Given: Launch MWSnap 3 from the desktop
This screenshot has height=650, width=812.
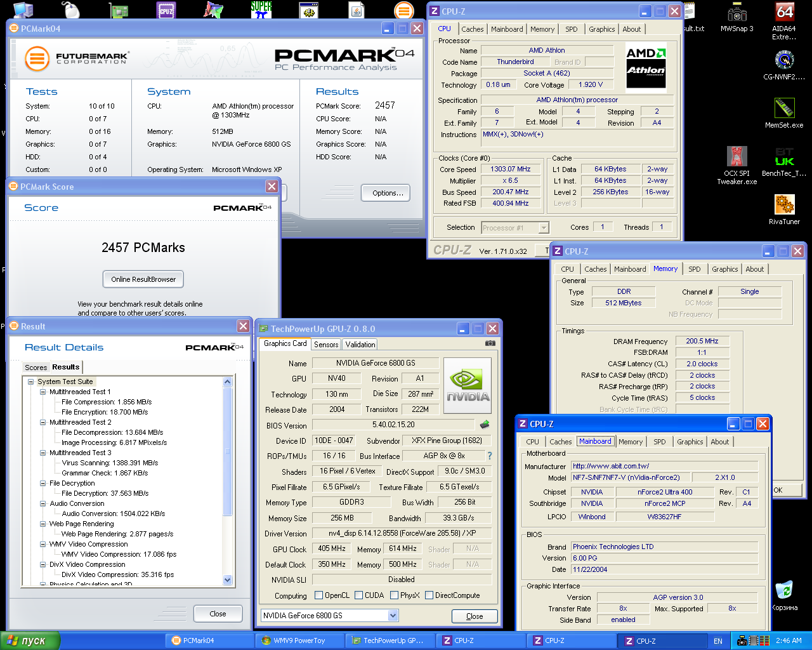Looking at the screenshot, I should pyautogui.click(x=737, y=18).
